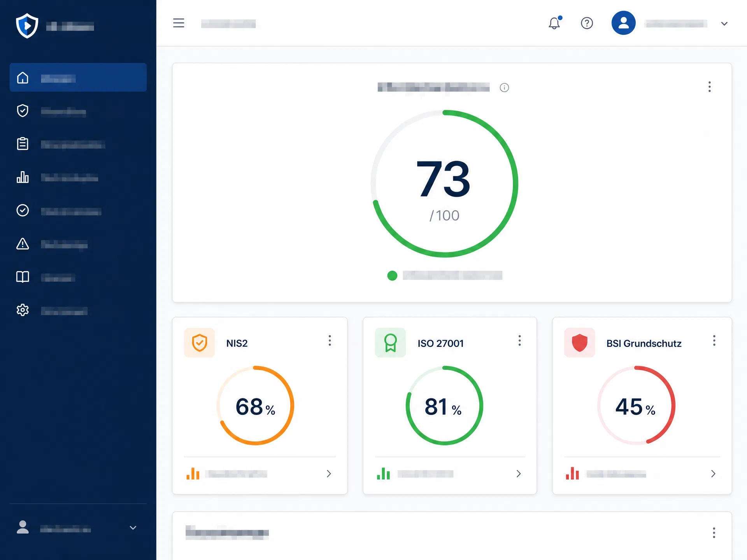747x560 pixels.
Task: Click the shield logo in the sidebar header
Action: coord(27,26)
